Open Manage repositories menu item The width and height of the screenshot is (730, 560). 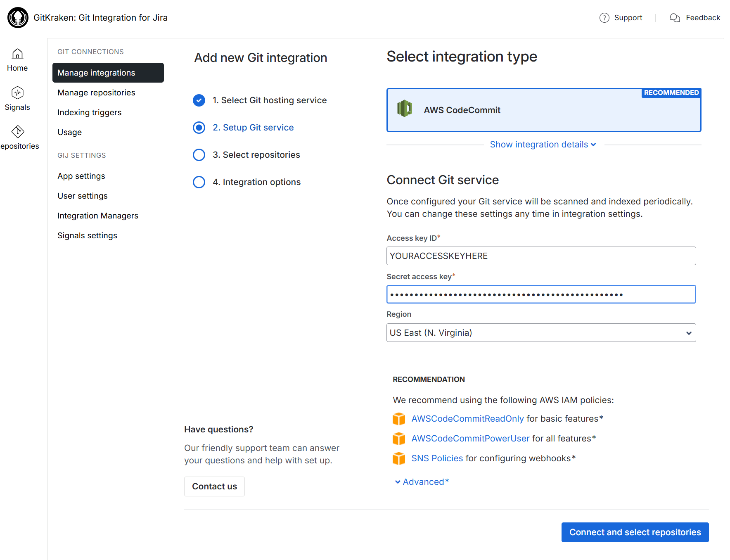click(96, 93)
